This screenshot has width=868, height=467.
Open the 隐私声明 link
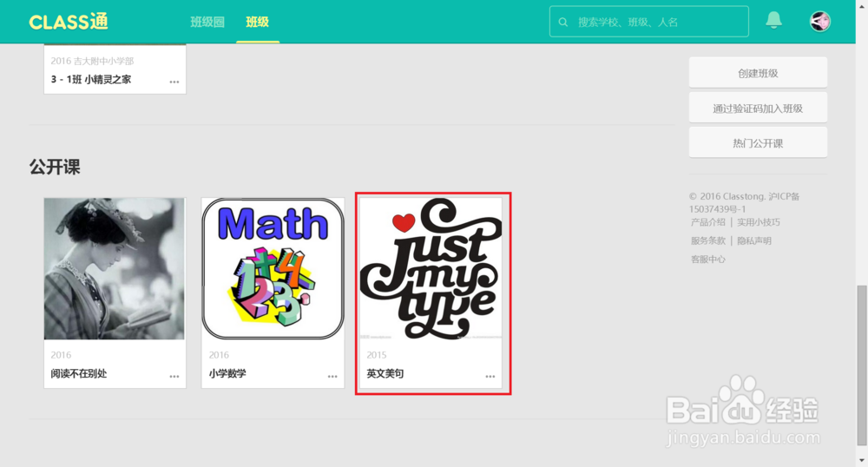point(754,240)
